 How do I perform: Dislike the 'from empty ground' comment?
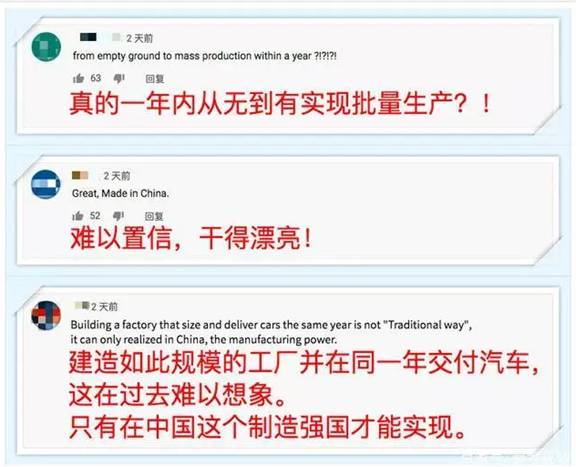(x=119, y=78)
